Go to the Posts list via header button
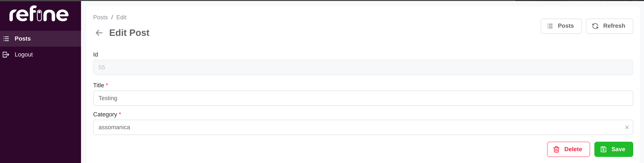The image size is (644, 163). (x=561, y=26)
